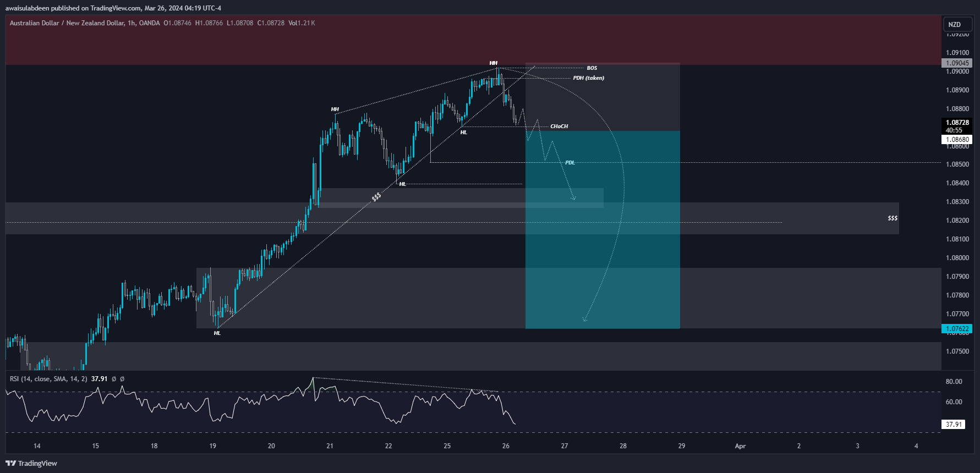The height and width of the screenshot is (473, 980).
Task: Click the date label 18 on the time axis
Action: click(154, 446)
